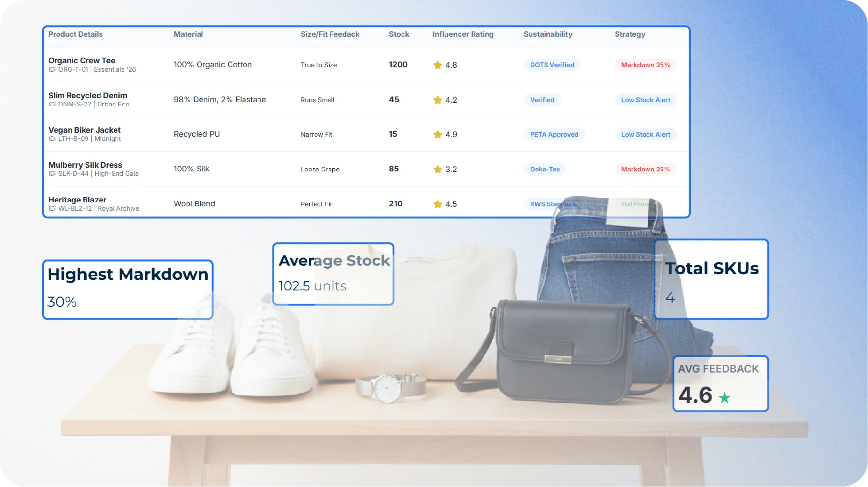
Task: Select the Average Stock summary card
Action: (333, 274)
